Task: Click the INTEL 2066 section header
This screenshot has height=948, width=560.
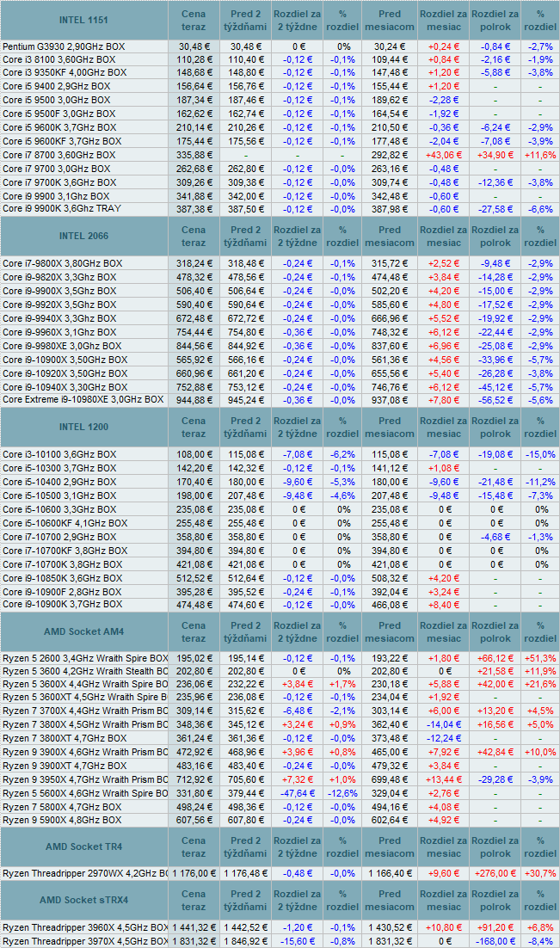Action: tap(83, 236)
